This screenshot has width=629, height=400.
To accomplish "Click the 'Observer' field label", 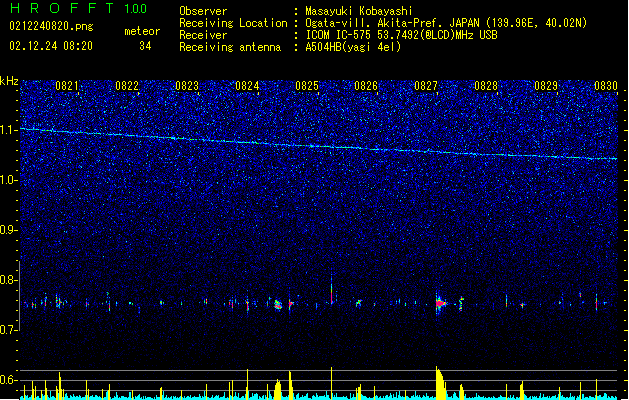I will (x=203, y=11).
